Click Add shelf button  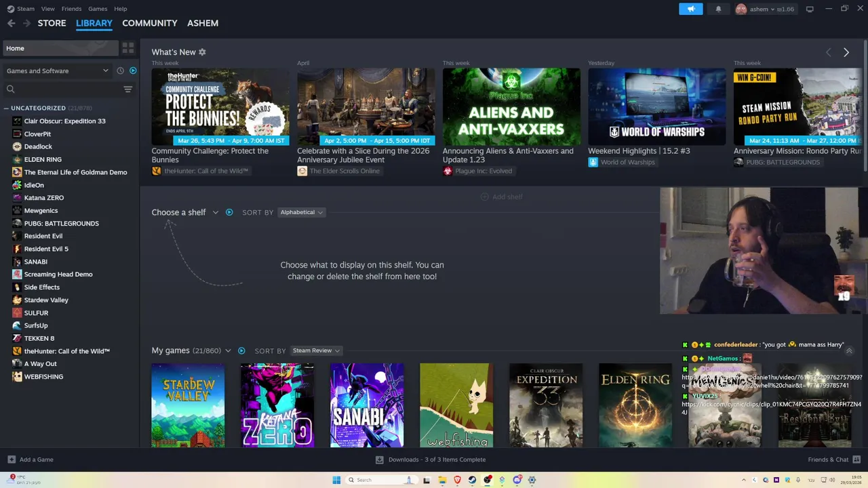click(502, 197)
